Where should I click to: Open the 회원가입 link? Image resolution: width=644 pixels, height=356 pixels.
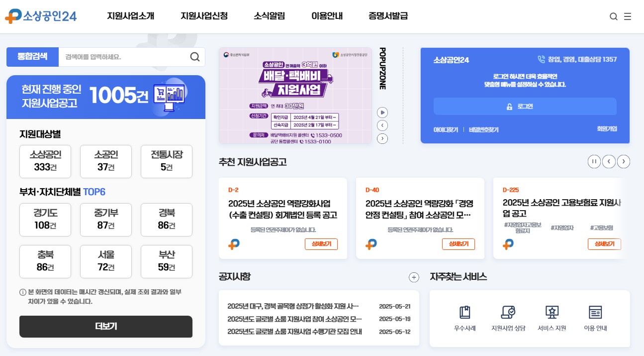pos(607,128)
